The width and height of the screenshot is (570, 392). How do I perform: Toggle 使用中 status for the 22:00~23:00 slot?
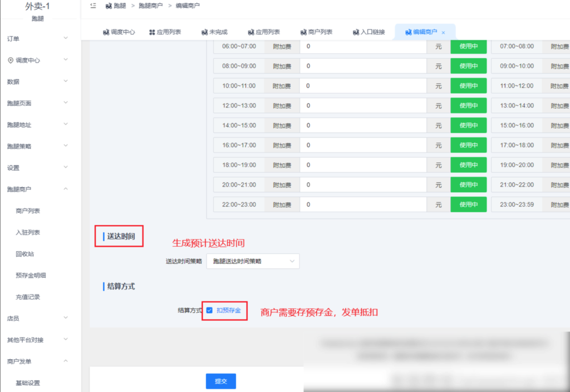pos(468,204)
